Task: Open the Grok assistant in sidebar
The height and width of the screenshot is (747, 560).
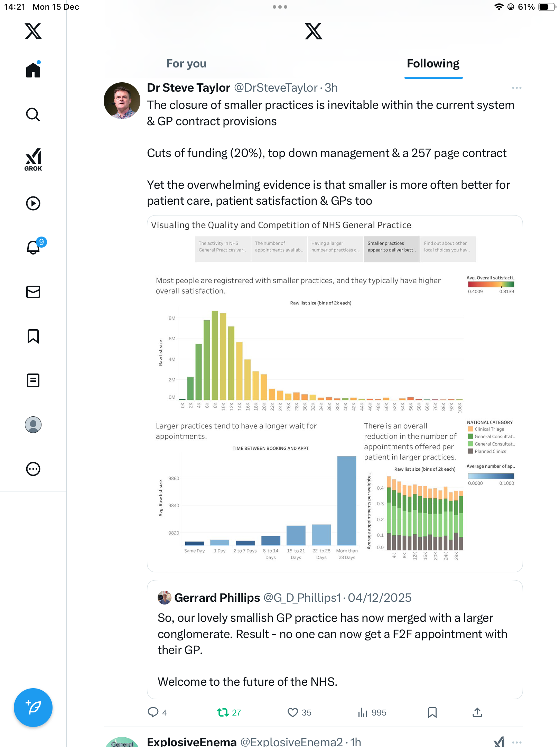Action: click(x=33, y=159)
